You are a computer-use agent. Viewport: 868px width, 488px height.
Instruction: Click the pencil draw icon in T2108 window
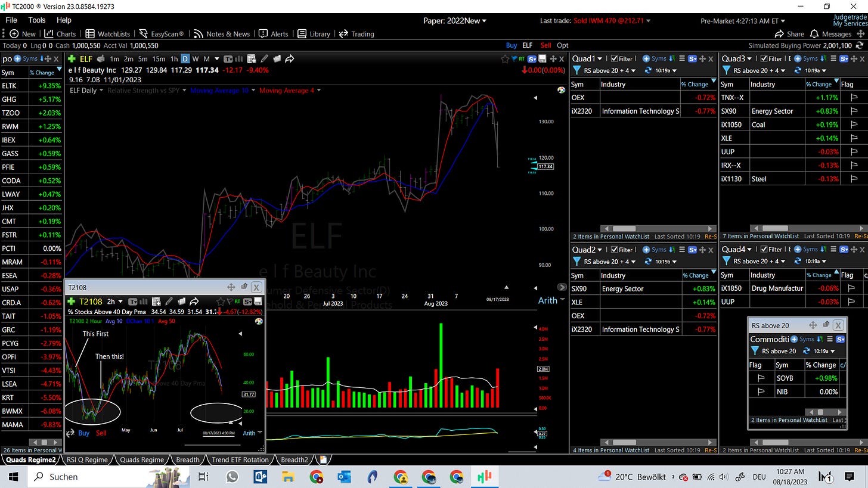coord(169,301)
